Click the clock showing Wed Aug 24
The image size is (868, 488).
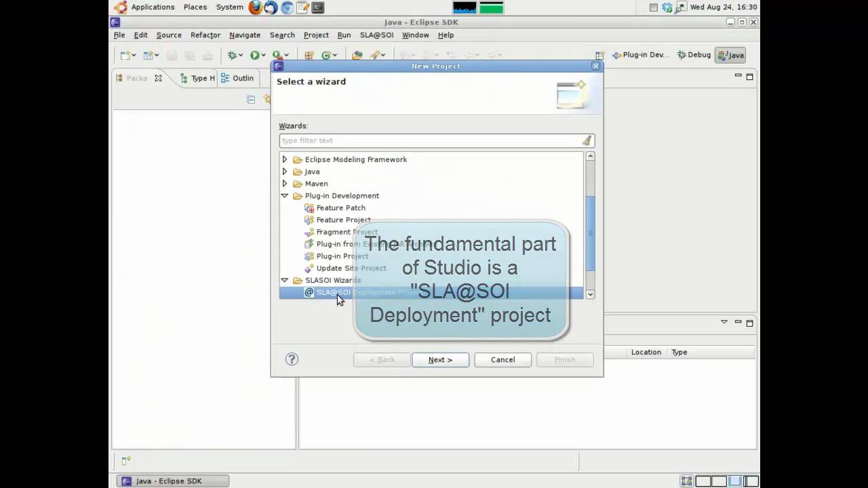pos(724,7)
